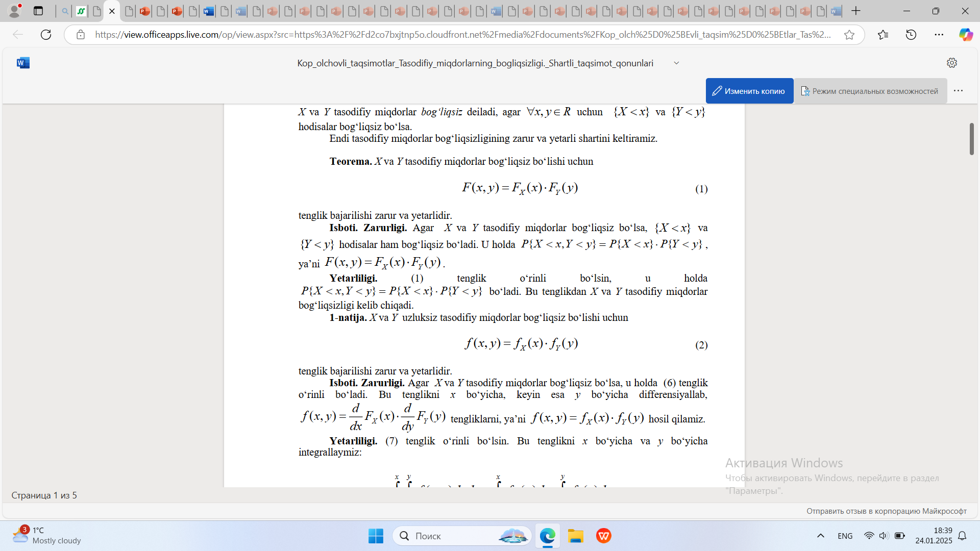Add this page to favorites star

point(849,35)
